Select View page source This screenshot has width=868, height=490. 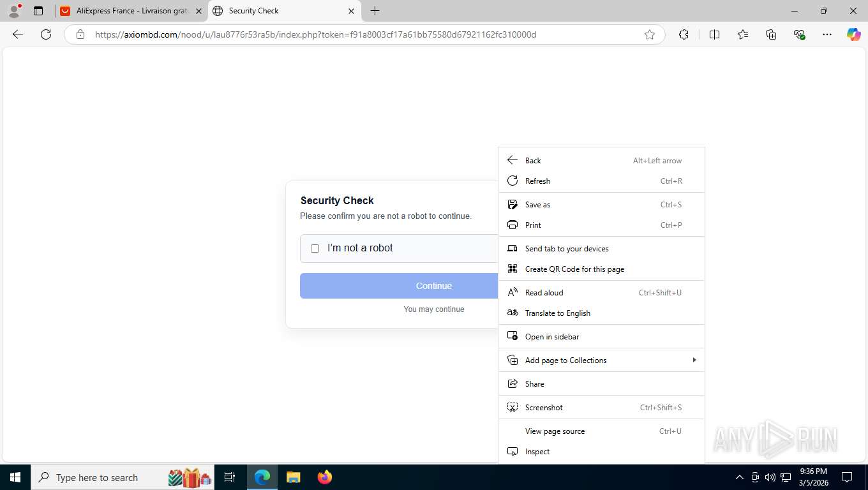601,431
